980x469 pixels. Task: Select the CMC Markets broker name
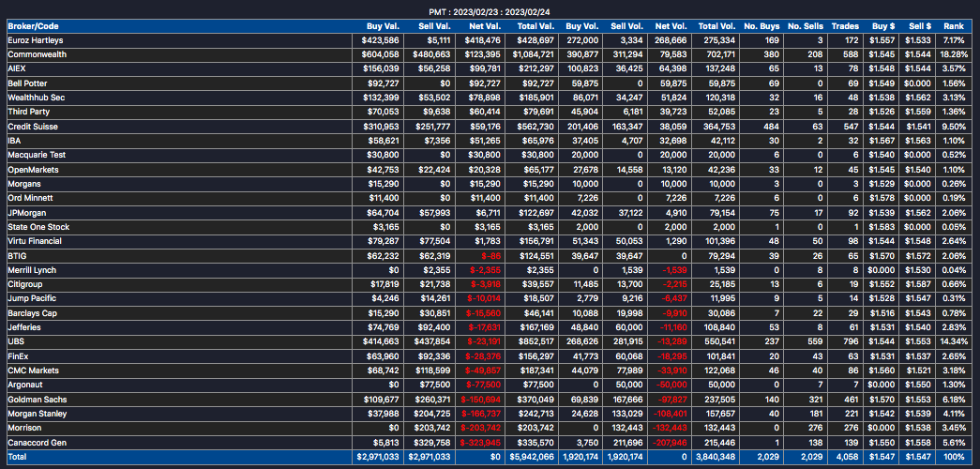point(33,371)
